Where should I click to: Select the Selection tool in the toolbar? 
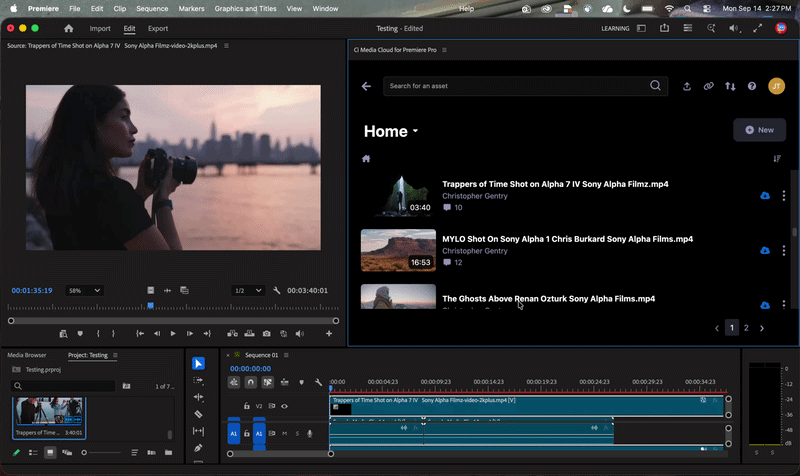pos(198,363)
